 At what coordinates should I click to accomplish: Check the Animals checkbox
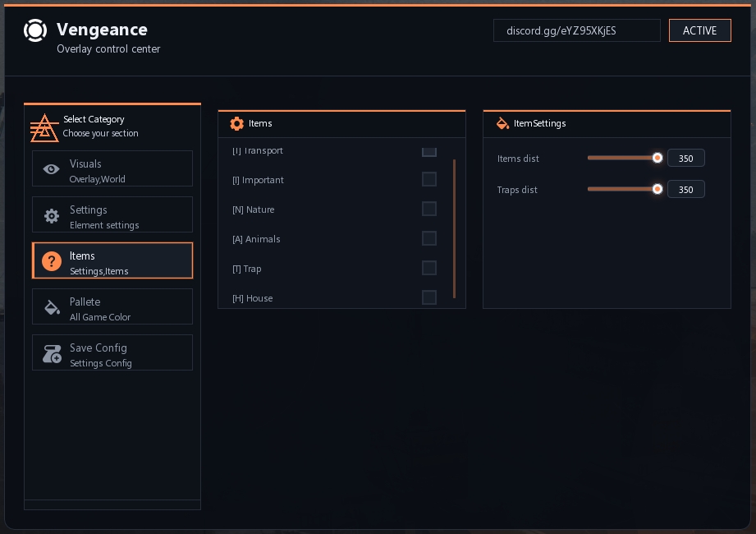click(x=428, y=238)
